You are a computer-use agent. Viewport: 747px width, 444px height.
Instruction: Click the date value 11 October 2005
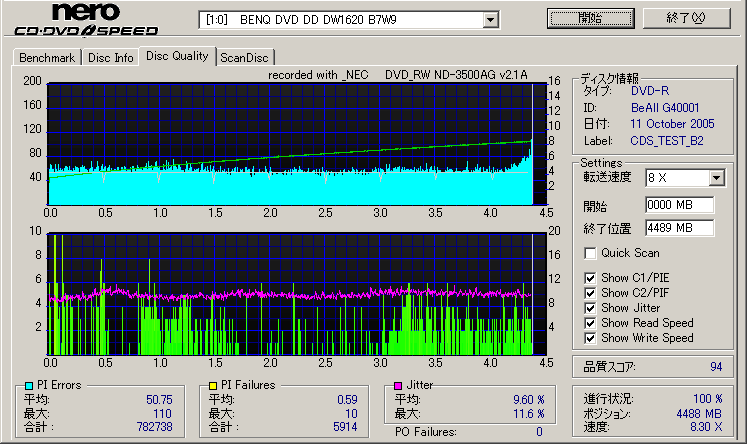[672, 124]
